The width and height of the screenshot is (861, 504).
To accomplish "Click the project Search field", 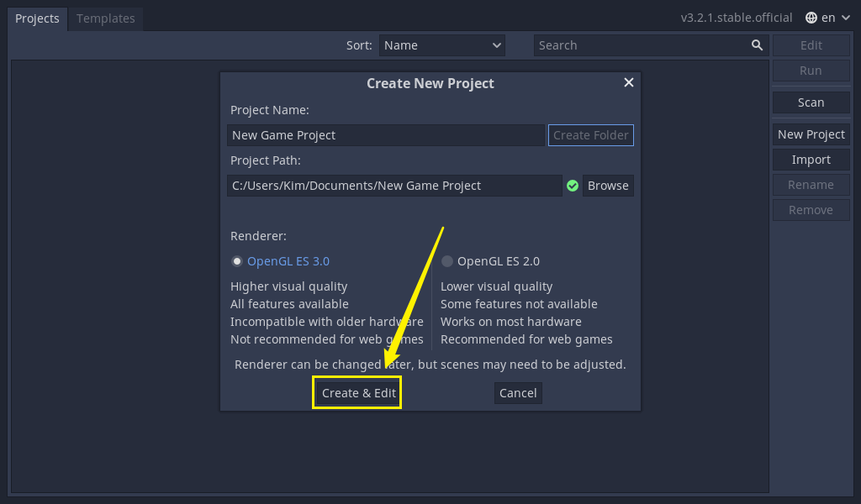I will [641, 45].
